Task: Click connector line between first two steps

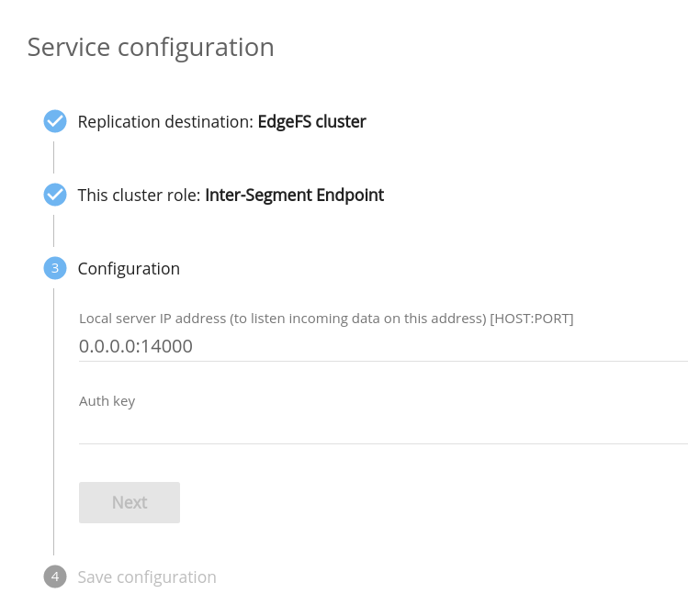Action: click(54, 158)
